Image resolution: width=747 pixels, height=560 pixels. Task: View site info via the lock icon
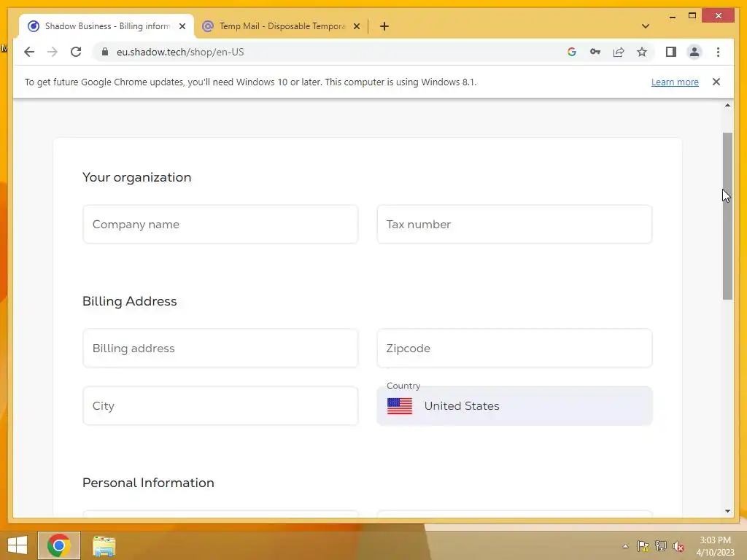tap(105, 52)
